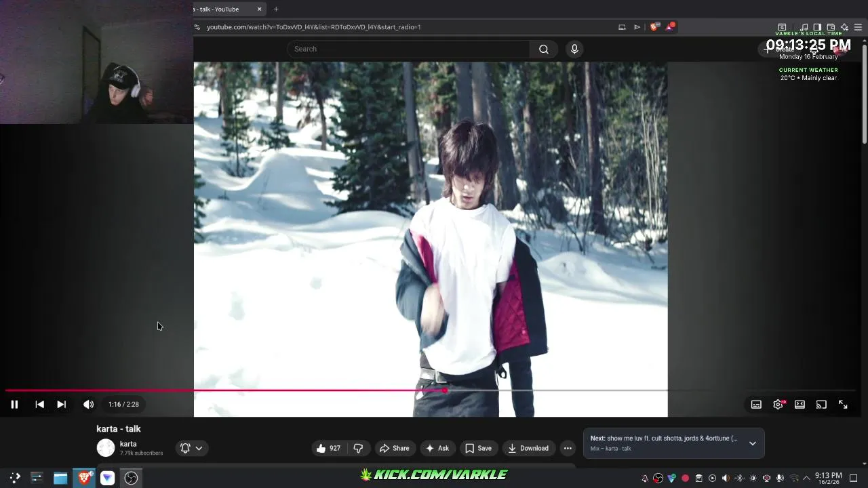Open site information icon in address bar
Viewport: 868px width, 488px height.
[197, 27]
